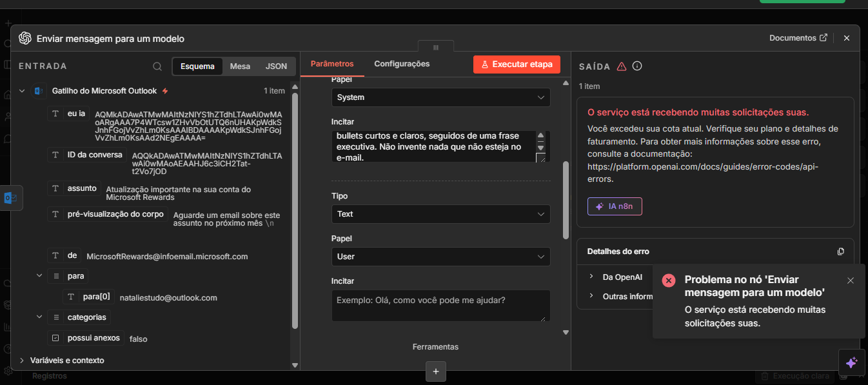Dismiss the error notification with its X
Screen dimensions: 868x385
[851, 280]
